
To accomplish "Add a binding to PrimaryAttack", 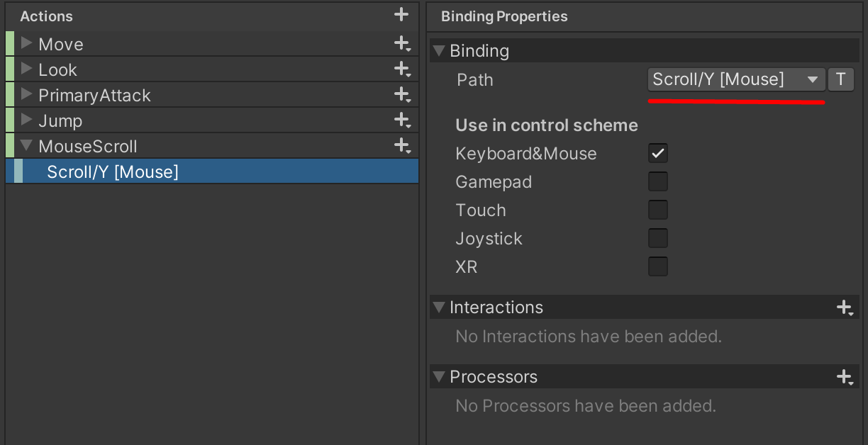I will pos(401,94).
